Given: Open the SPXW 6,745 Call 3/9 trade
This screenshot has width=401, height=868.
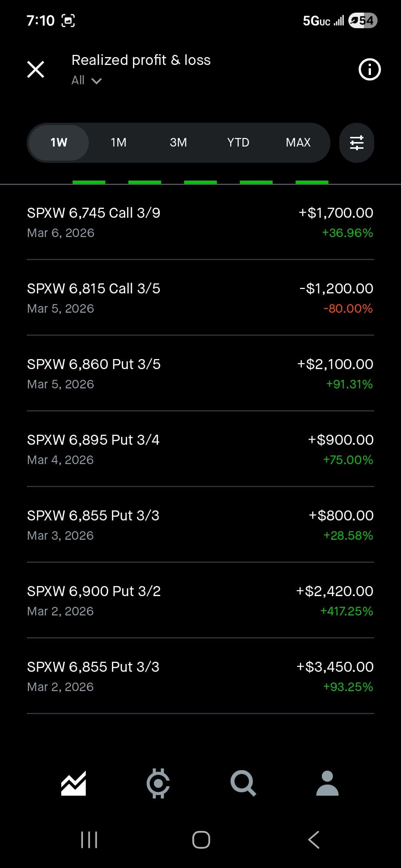Looking at the screenshot, I should click(200, 222).
